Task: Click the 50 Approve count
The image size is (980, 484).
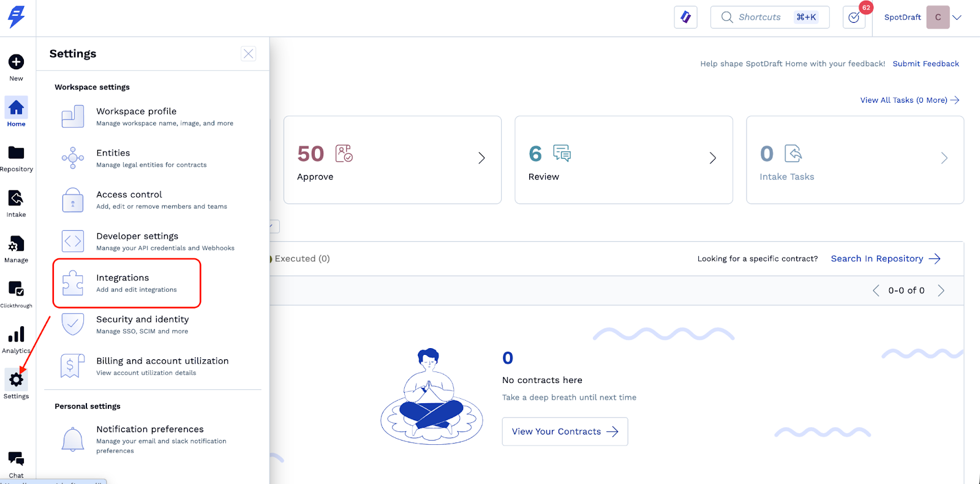Action: [311, 154]
